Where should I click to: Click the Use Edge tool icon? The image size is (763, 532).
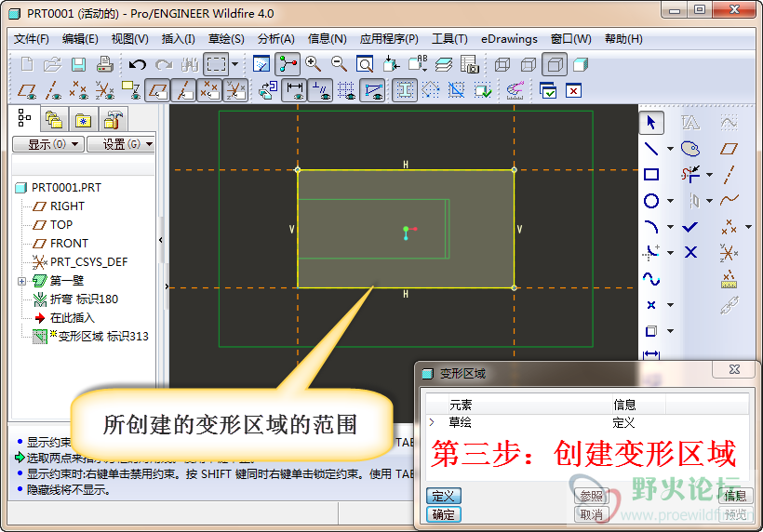651,331
